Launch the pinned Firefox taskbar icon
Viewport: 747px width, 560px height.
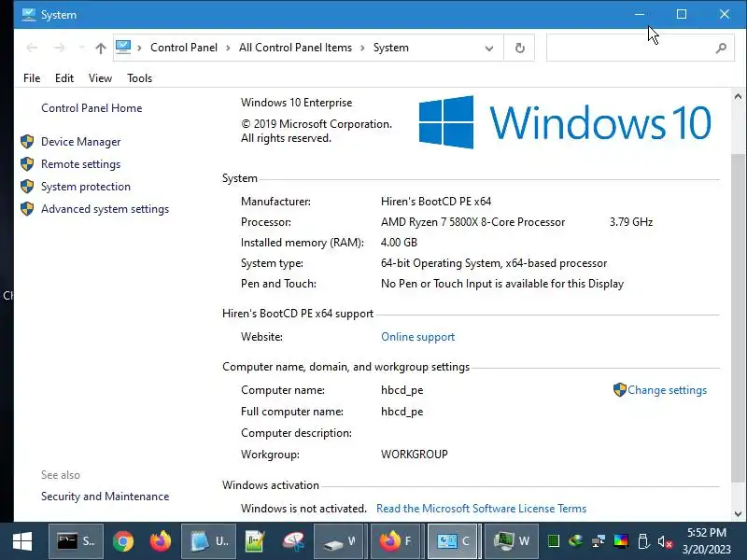(x=160, y=541)
